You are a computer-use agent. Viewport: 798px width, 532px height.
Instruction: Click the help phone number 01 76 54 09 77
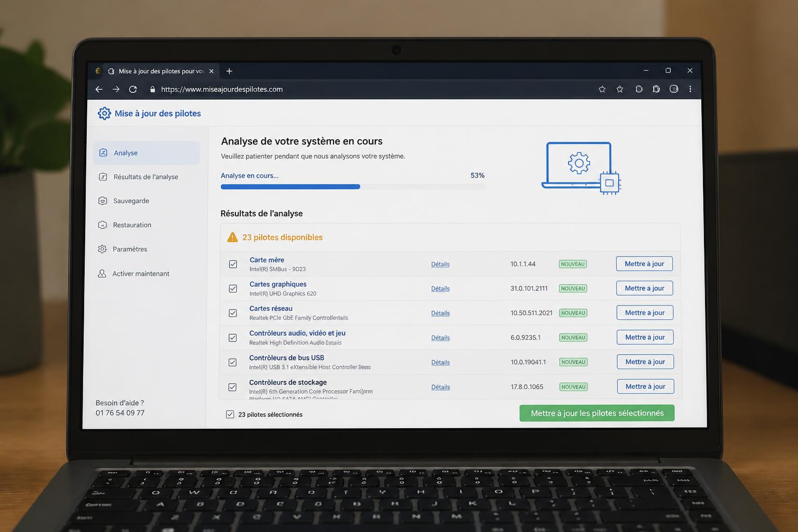[x=120, y=413]
